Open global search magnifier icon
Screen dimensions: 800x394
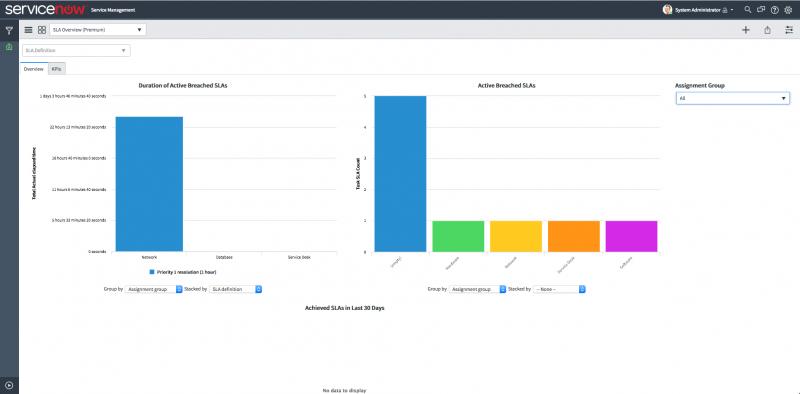pos(748,10)
